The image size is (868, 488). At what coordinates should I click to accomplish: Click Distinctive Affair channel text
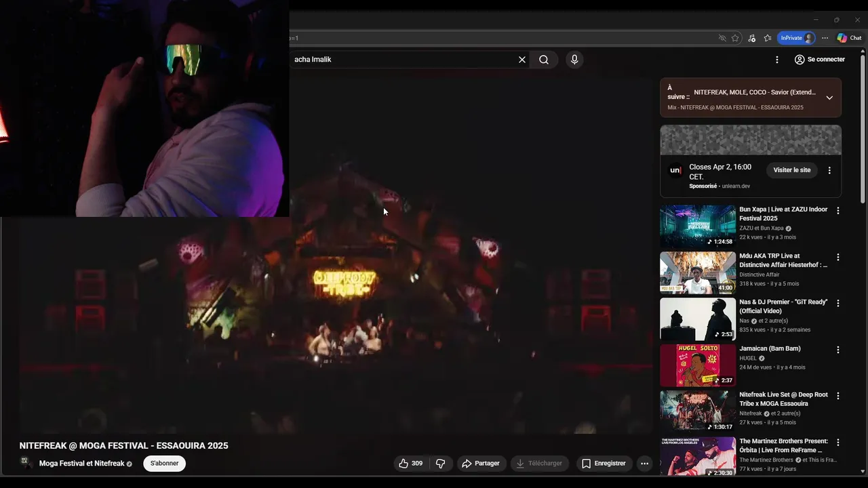(759, 274)
